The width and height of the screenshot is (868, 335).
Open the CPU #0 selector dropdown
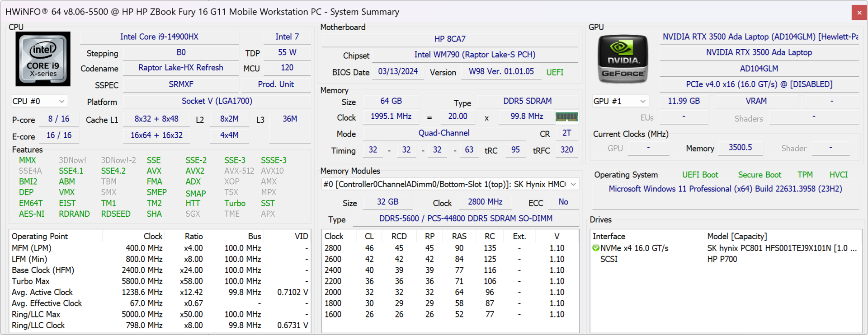tap(39, 101)
